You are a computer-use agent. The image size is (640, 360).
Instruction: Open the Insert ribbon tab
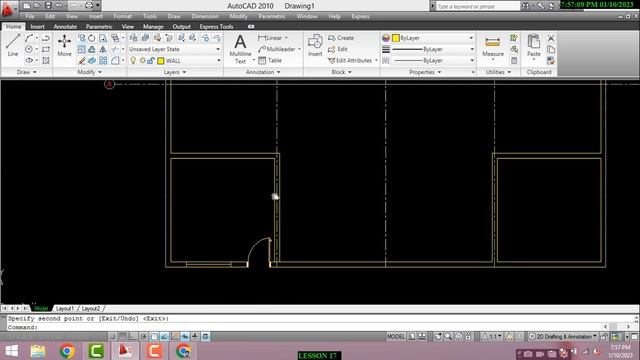tap(37, 27)
